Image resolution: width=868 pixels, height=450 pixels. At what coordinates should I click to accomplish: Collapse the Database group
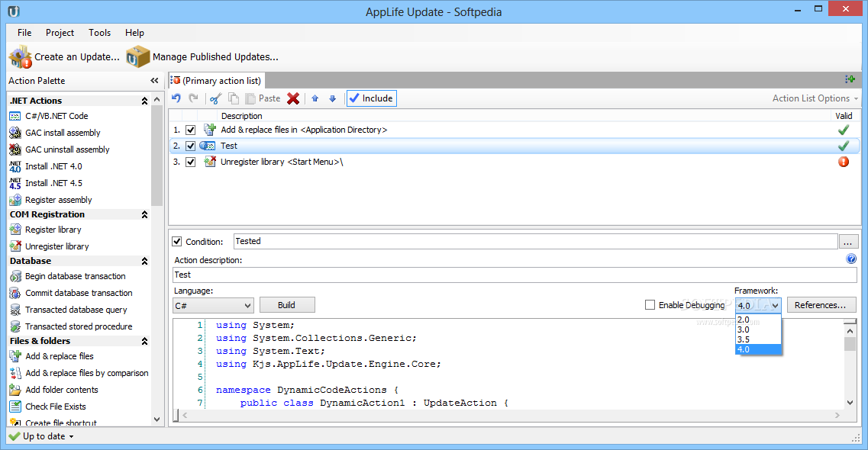pyautogui.click(x=144, y=261)
